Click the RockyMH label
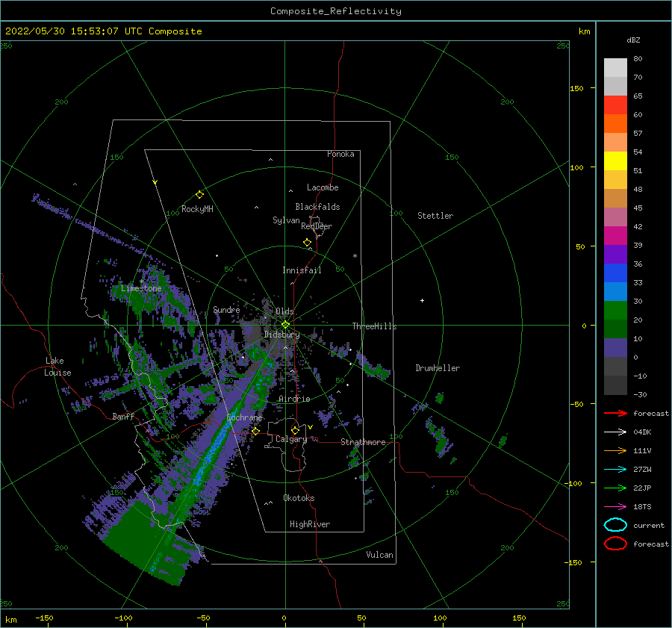 [x=197, y=209]
